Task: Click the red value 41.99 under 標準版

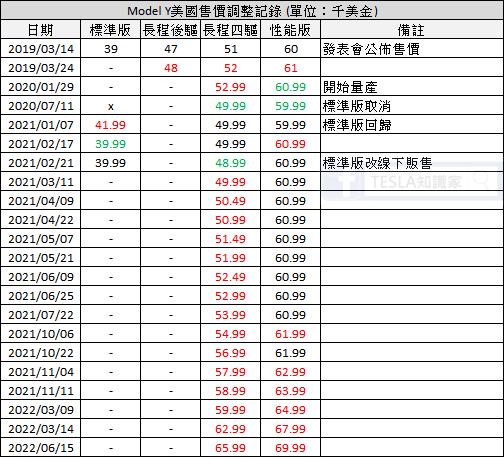Action: pyautogui.click(x=110, y=125)
